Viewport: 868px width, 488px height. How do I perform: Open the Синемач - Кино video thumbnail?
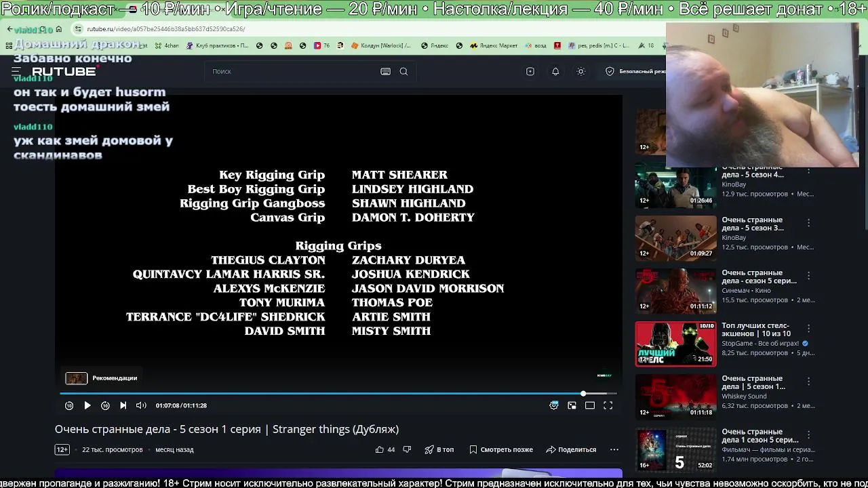(675, 291)
